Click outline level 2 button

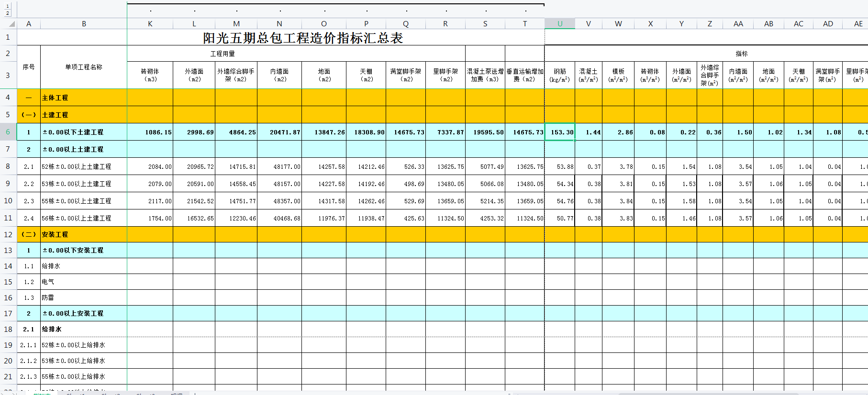click(x=8, y=13)
